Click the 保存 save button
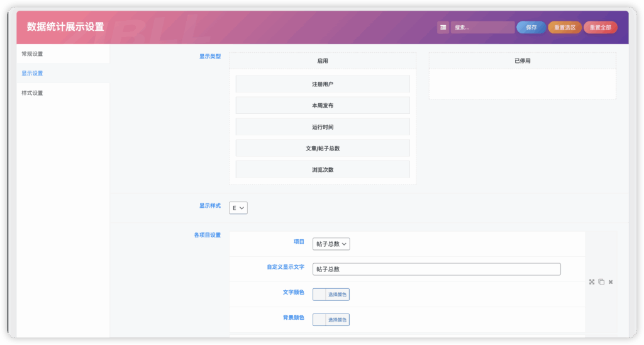The image size is (644, 345). [531, 28]
